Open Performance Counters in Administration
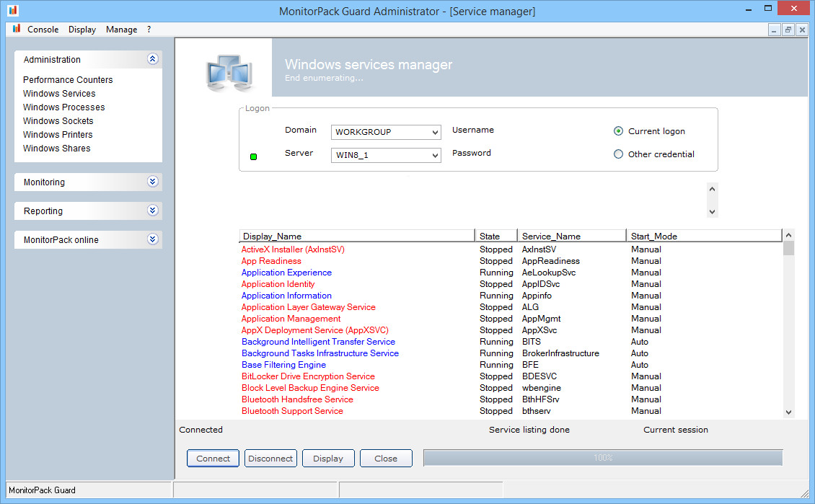Viewport: 815px width, 504px height. tap(68, 79)
